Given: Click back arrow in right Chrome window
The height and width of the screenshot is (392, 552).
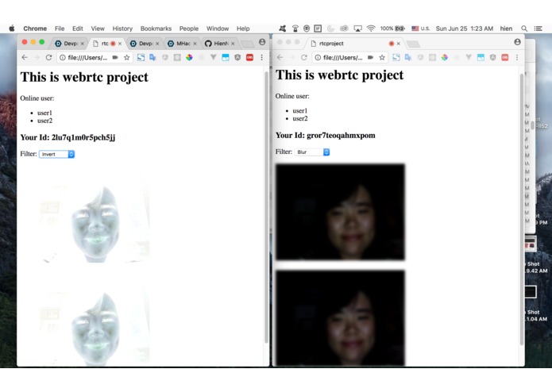Looking at the screenshot, I should (x=280, y=57).
